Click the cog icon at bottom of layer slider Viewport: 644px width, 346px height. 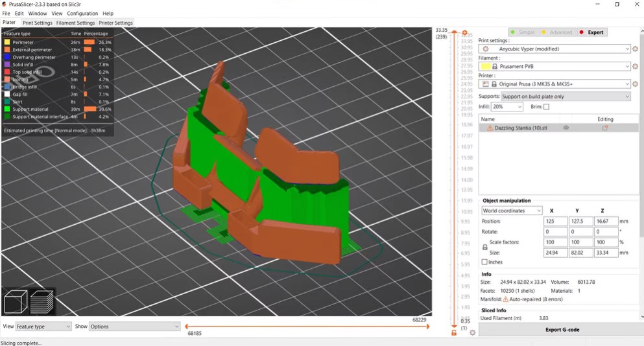click(x=472, y=332)
